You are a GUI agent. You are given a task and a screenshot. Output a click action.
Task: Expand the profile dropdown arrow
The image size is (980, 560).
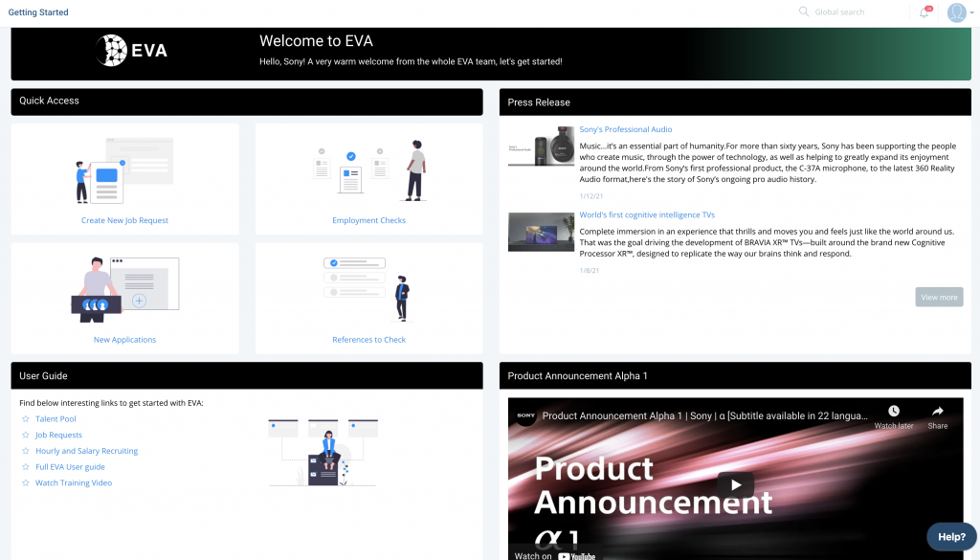point(972,12)
